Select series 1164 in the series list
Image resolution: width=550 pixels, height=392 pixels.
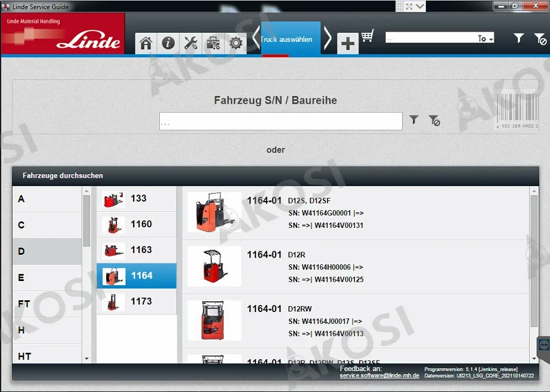(x=137, y=276)
